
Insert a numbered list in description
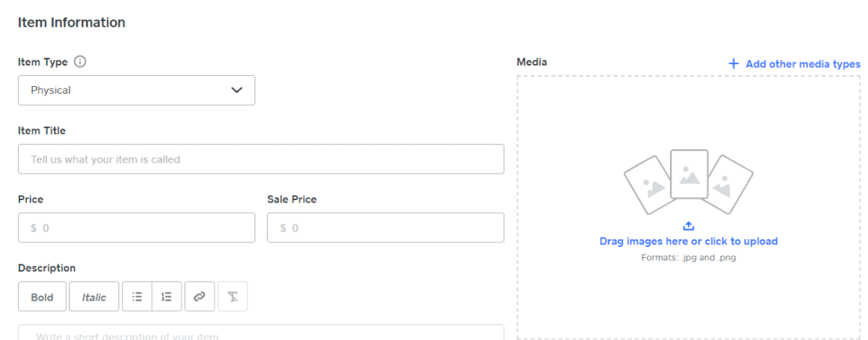pyautogui.click(x=167, y=297)
